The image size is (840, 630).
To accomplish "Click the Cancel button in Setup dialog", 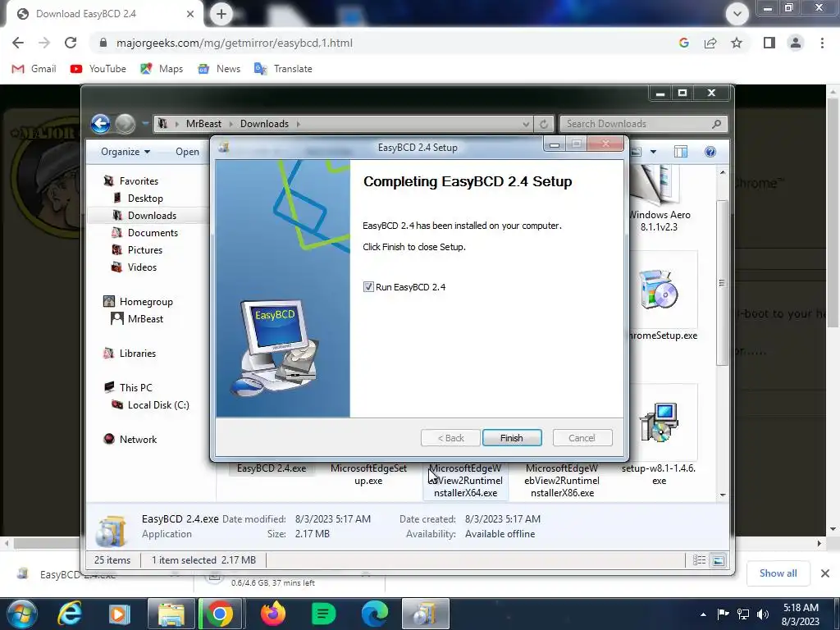I will click(x=582, y=438).
